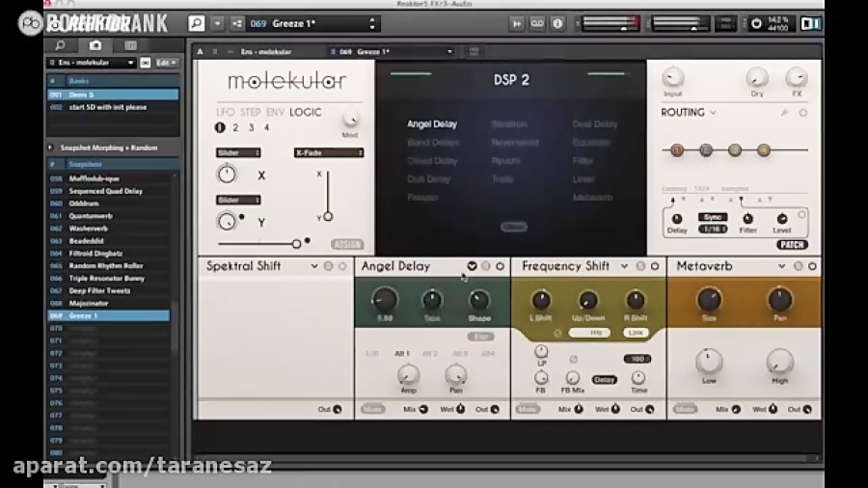Click the tape recorder icon in the top toolbar

tap(537, 24)
